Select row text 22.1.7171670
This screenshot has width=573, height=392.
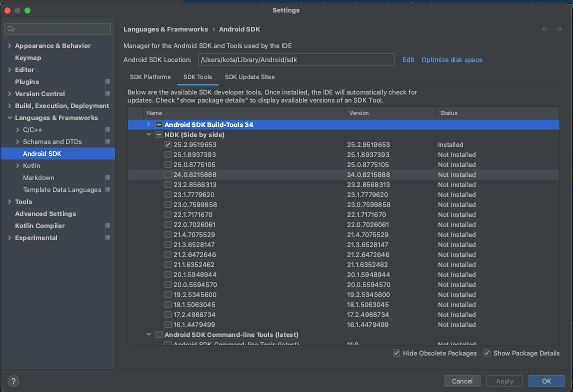coord(193,214)
